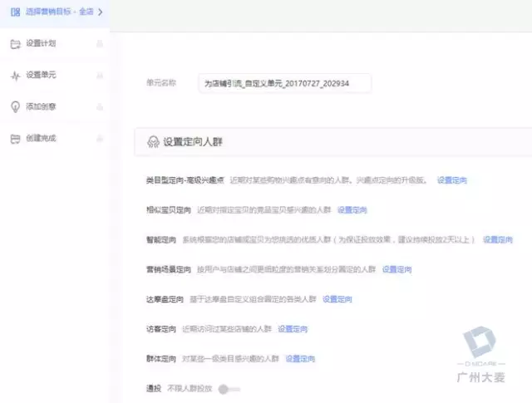Image resolution: width=532 pixels, height=403 pixels.
Task: Click the 单元名称 text input field
Action: tap(285, 83)
